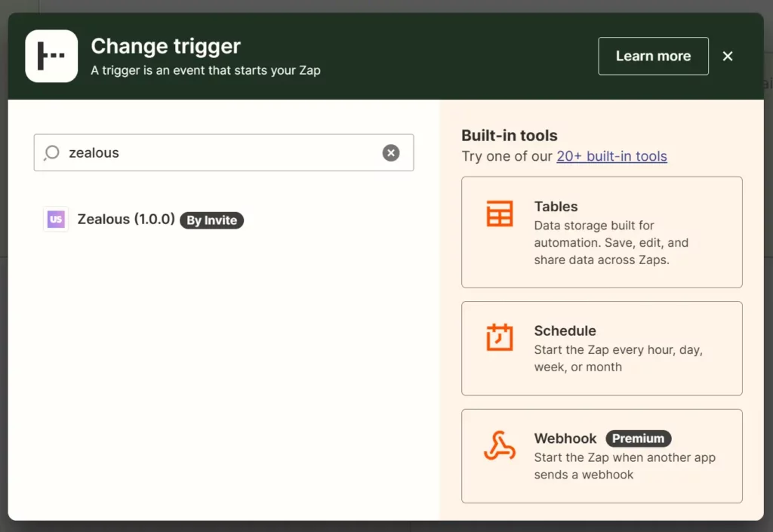
Task: Focus the app search field
Action: [x=223, y=152]
